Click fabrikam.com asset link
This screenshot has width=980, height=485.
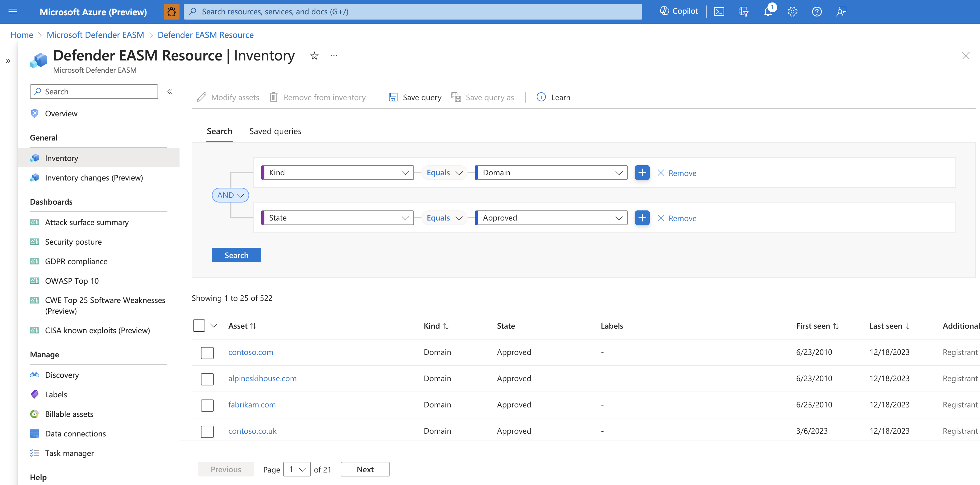point(252,404)
